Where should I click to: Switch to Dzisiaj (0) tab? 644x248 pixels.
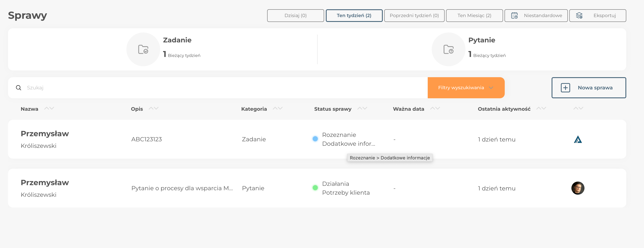pos(295,15)
